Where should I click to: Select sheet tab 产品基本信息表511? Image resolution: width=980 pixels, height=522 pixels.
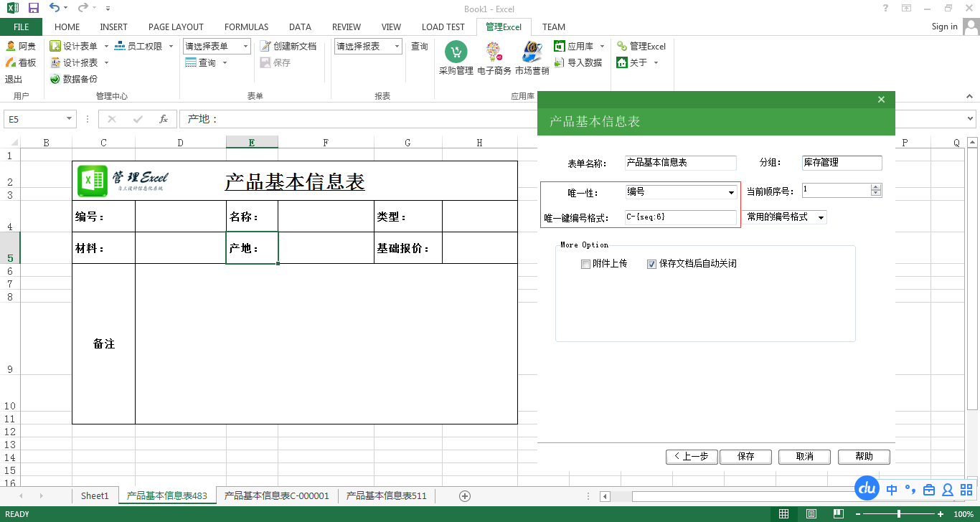(x=387, y=495)
